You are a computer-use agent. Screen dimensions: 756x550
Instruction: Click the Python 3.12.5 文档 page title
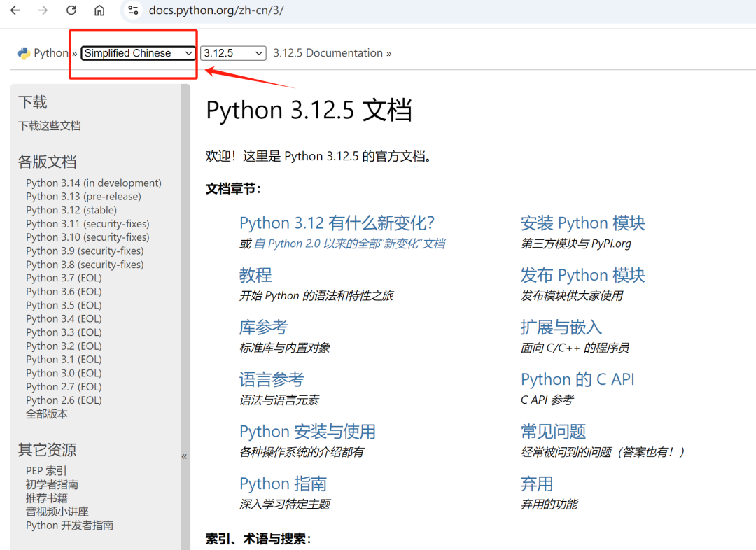tap(309, 110)
